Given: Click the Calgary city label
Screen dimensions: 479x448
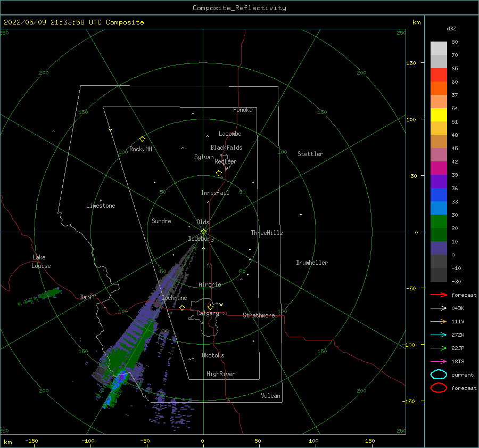Looking at the screenshot, I should coord(208,313).
